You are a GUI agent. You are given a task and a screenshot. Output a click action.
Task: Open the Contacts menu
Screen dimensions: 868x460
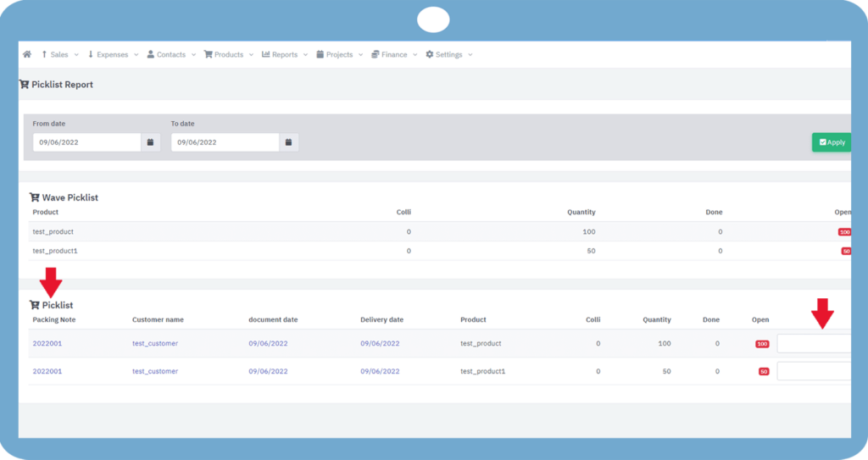(171, 54)
